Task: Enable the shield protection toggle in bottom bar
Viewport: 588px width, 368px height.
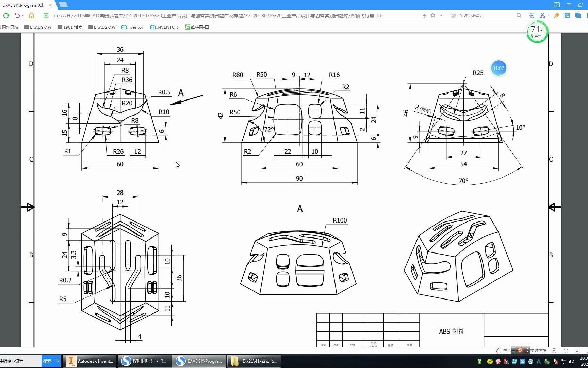Action: coord(554,350)
